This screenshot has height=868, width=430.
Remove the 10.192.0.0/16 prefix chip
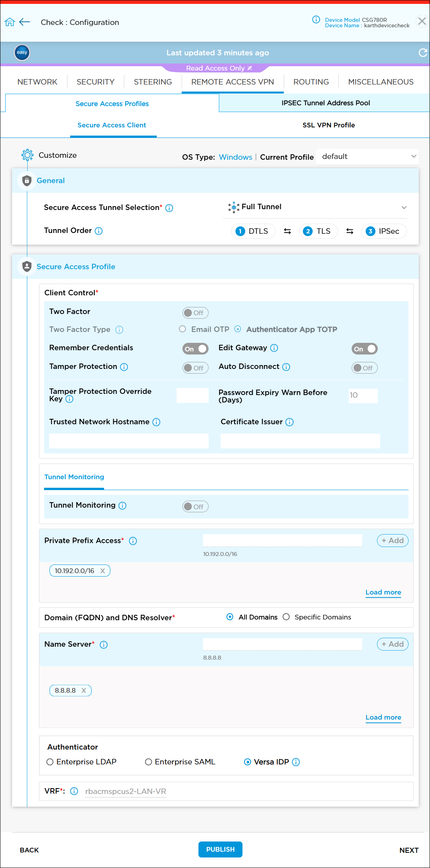103,571
